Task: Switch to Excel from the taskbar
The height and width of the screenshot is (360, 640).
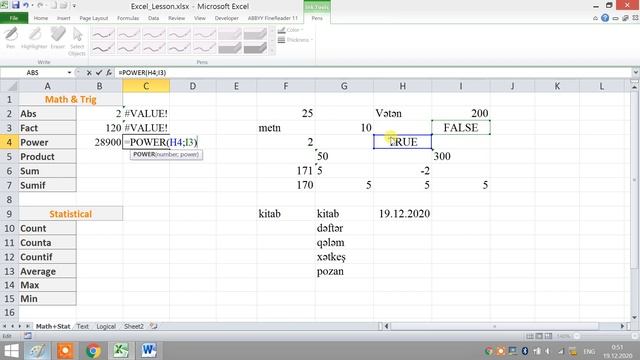Action: pyautogui.click(x=121, y=351)
